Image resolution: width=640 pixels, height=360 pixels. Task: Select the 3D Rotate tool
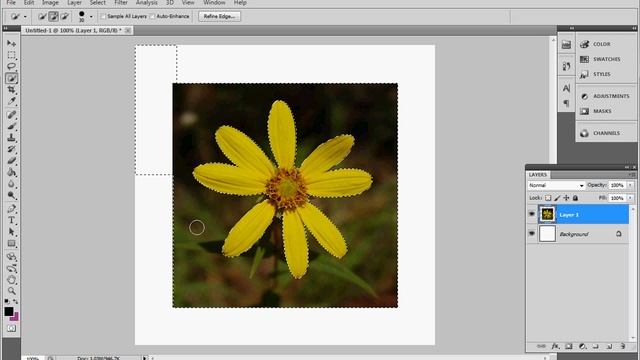pyautogui.click(x=11, y=257)
